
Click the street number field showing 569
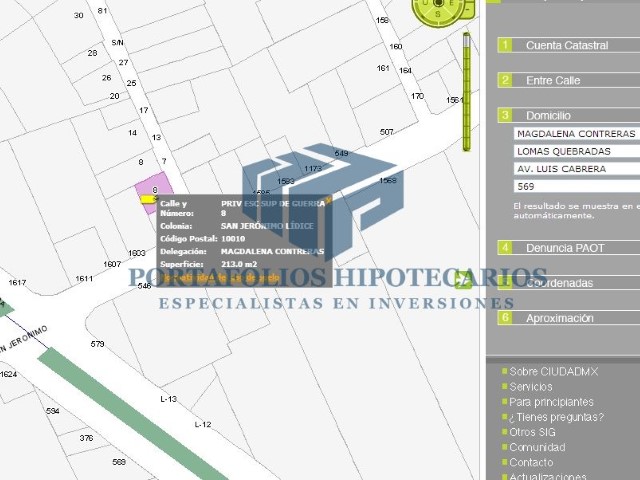tap(577, 187)
